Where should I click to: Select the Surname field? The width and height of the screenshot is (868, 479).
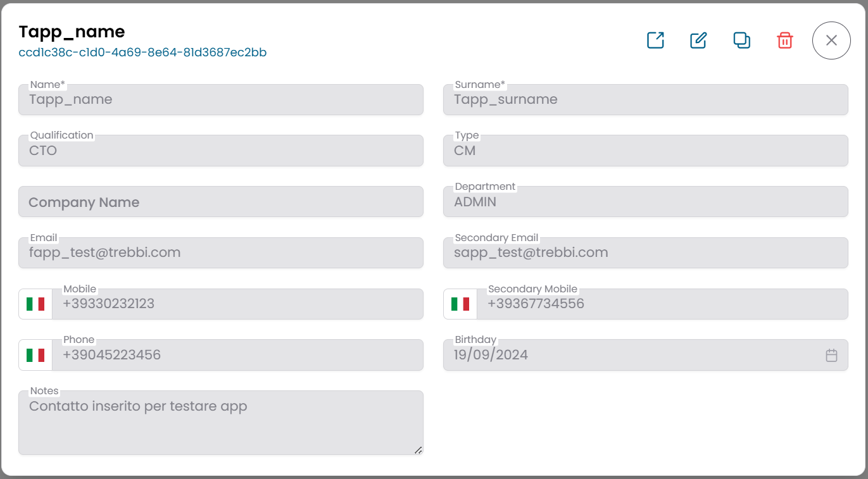(x=645, y=99)
